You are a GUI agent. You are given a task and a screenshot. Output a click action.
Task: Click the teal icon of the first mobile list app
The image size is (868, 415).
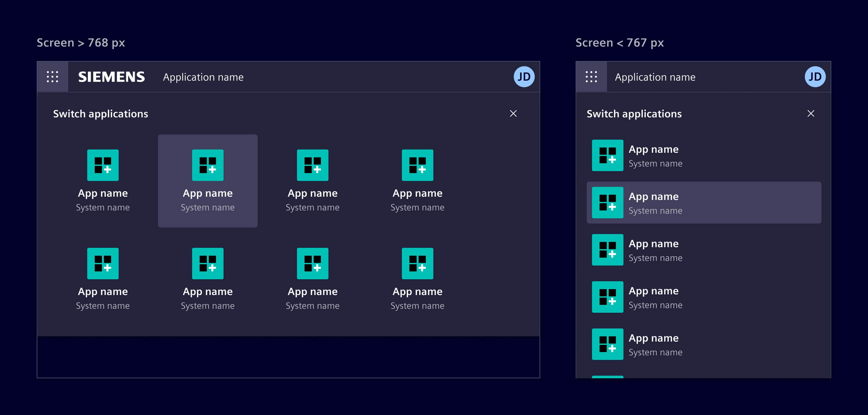[x=607, y=155]
